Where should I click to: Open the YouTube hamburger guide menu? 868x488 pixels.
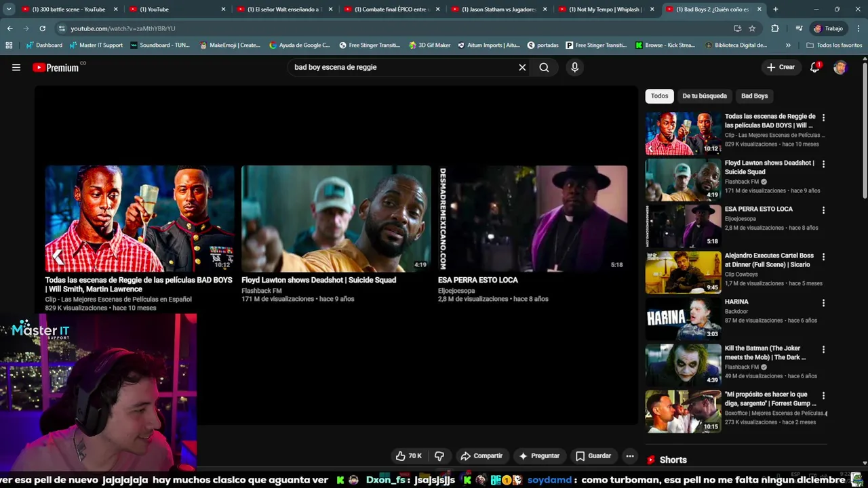(x=16, y=67)
